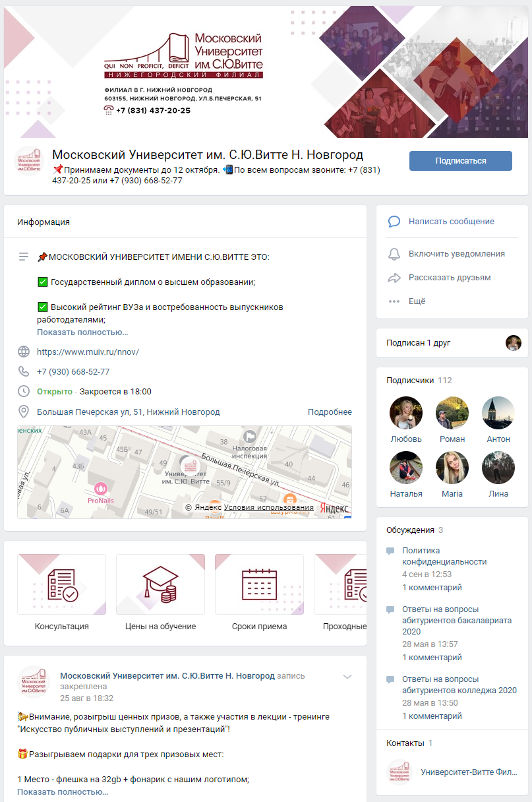Screen dimensions: 532x802
Task: Open subscriber Любовь's profile photo
Action: click(406, 413)
